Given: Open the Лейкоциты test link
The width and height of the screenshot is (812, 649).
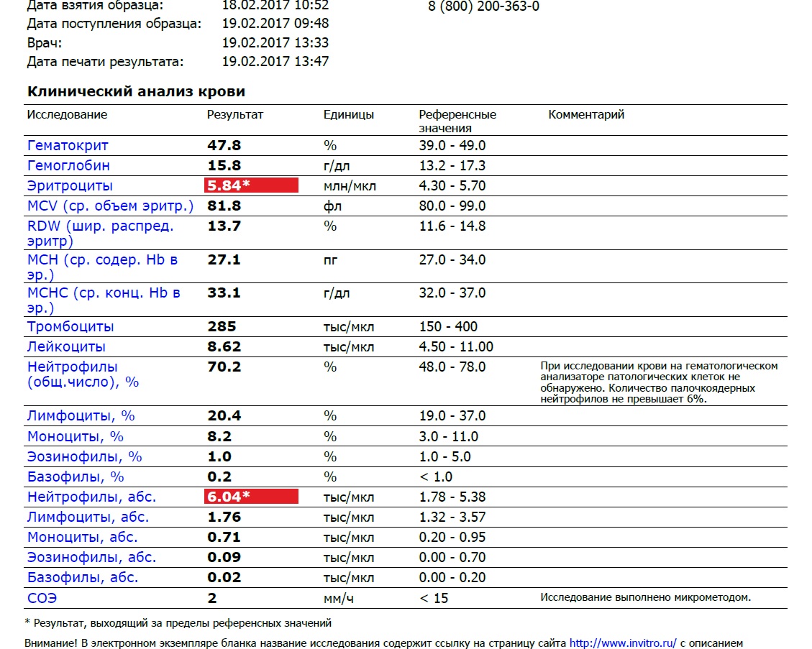Looking at the screenshot, I should [66, 346].
